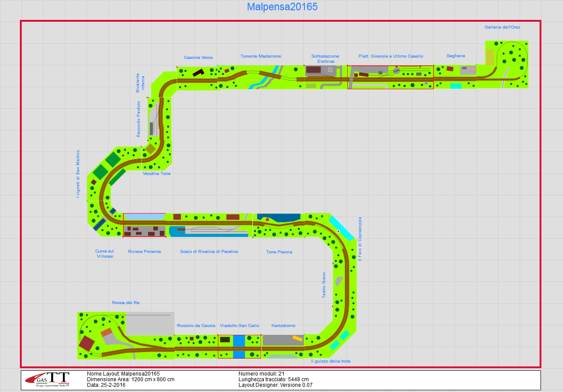The width and height of the screenshot is (563, 392).
Task: Click Il Faro di Capazoppa label
Action: tap(359, 239)
